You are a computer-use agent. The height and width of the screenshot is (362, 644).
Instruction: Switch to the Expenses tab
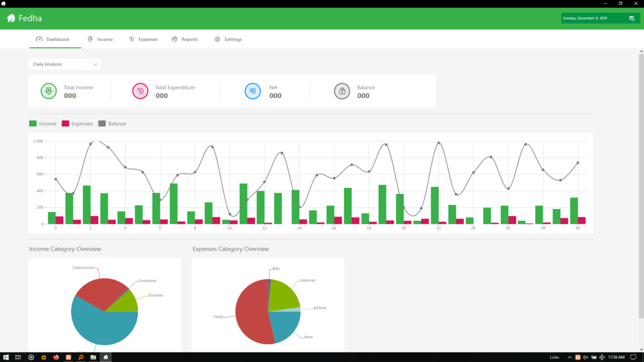tap(143, 39)
